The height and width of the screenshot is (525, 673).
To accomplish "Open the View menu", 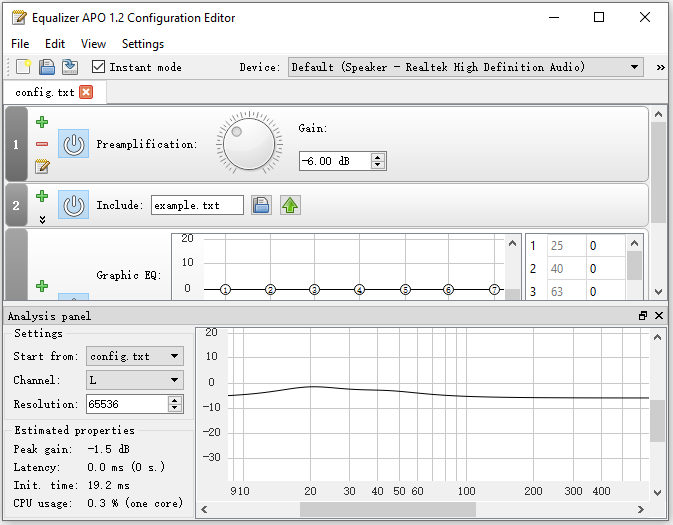I will point(93,44).
